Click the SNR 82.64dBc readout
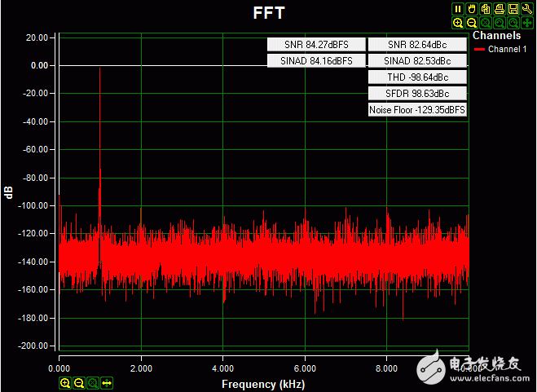Viewport: 537px width, 392px height. [x=417, y=45]
